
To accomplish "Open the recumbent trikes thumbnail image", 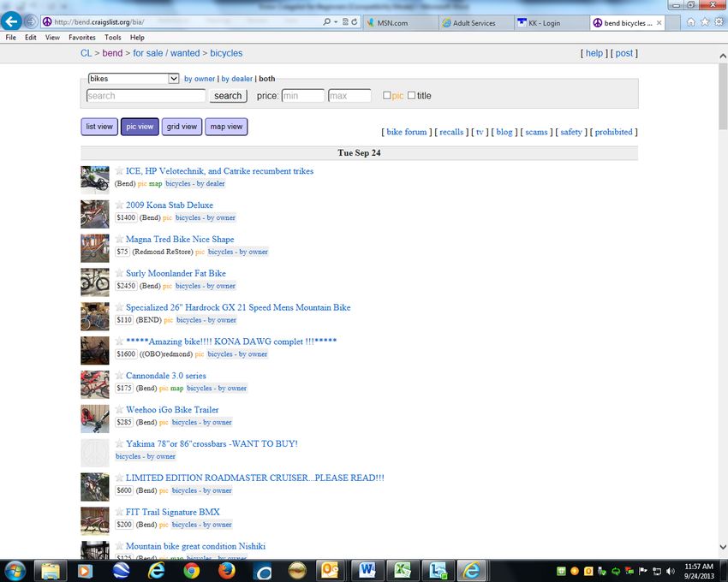I will [x=95, y=180].
